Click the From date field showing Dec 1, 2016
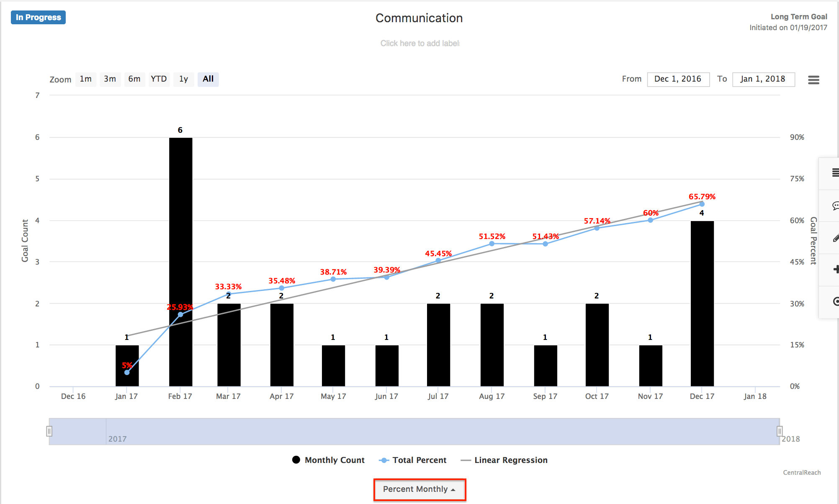Screen dimensions: 839x504 (x=678, y=79)
